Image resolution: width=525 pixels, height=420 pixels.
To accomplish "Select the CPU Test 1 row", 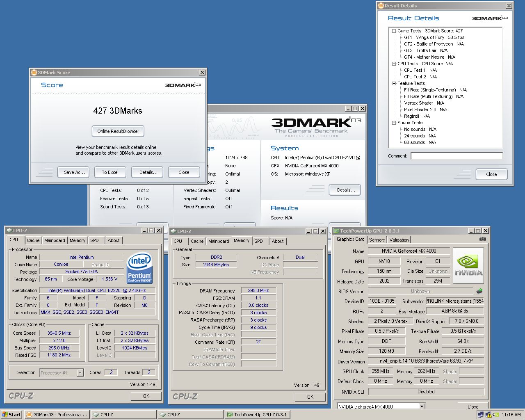I will (420, 70).
